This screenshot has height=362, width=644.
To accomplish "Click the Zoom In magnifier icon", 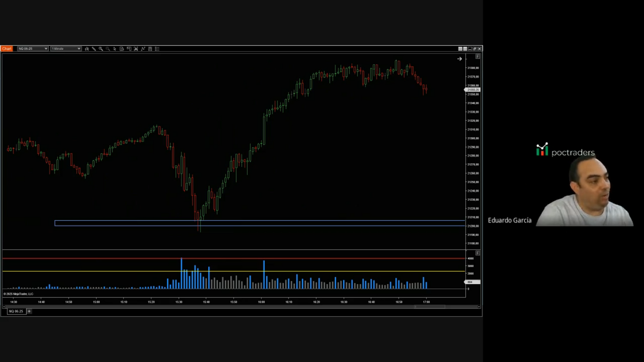I will coord(101,49).
